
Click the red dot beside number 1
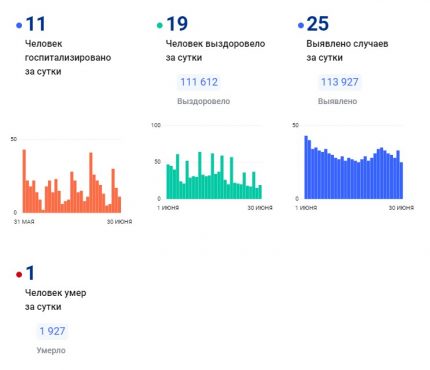click(19, 275)
